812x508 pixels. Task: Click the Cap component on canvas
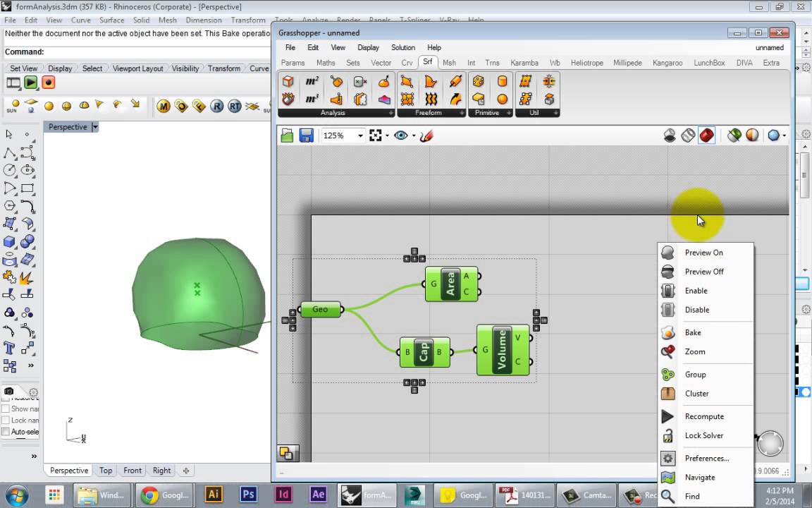click(424, 352)
